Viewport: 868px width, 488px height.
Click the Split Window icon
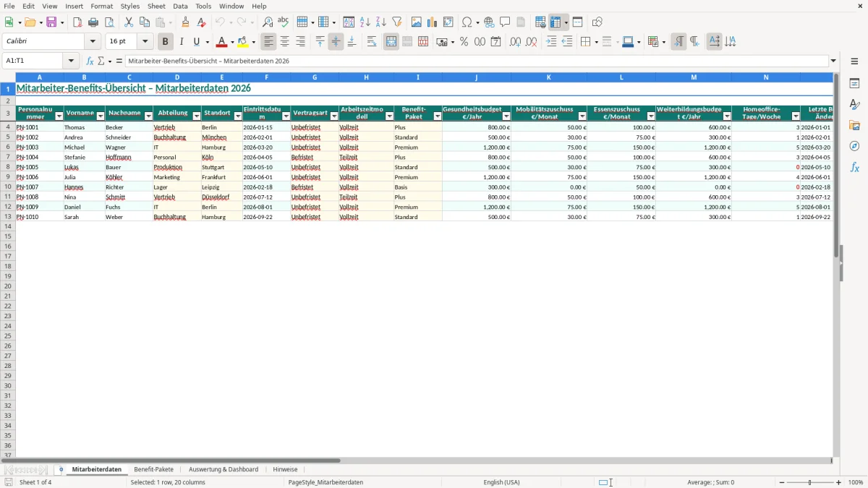click(577, 22)
